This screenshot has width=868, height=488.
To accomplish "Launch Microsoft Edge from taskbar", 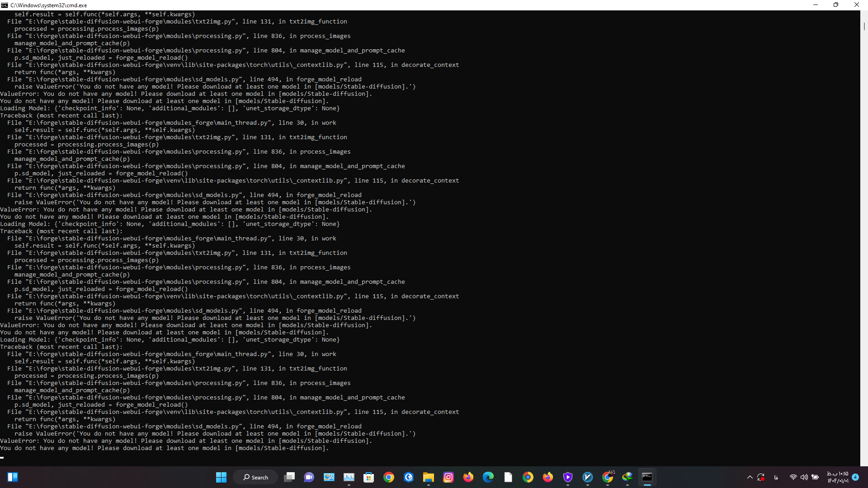I will coord(488,477).
